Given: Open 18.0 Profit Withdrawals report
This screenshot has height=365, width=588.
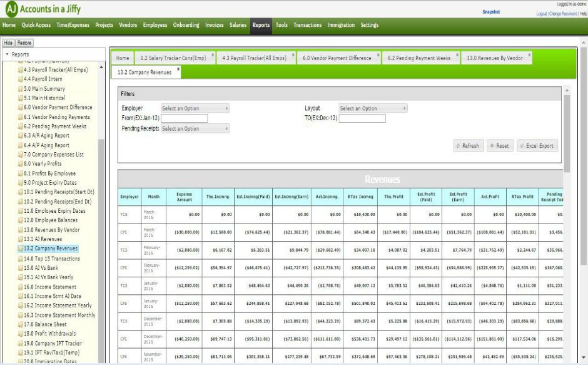Looking at the screenshot, I should pyautogui.click(x=49, y=334).
